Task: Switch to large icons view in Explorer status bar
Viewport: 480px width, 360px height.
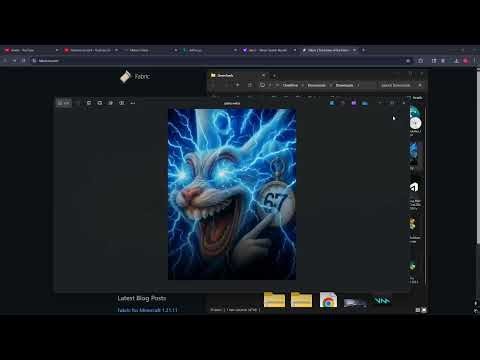Action: tap(424, 310)
